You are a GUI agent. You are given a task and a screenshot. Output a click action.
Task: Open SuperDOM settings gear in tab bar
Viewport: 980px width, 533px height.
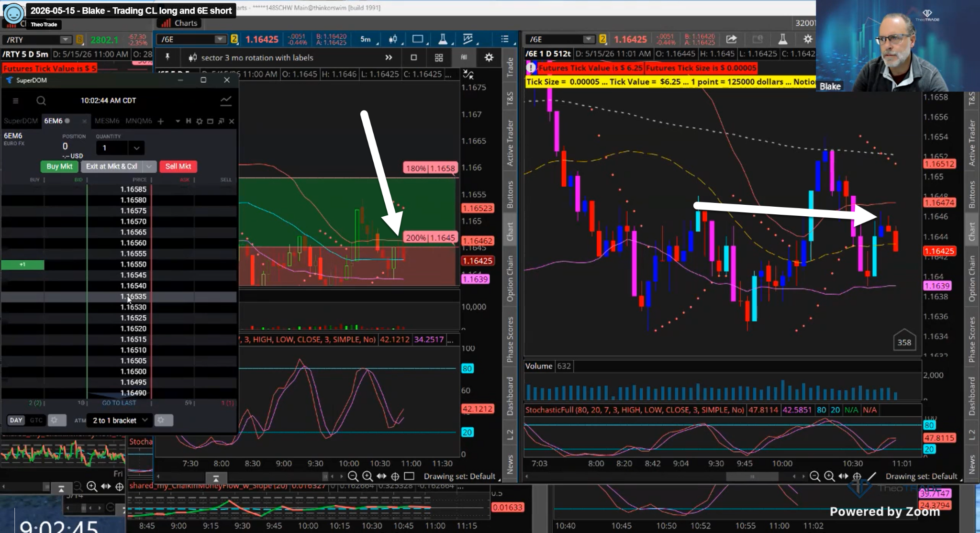pyautogui.click(x=200, y=121)
